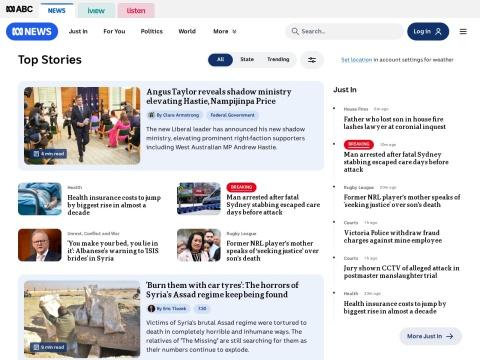This screenshot has width=480, height=360.
Task: Switch to the listen tab
Action: (x=136, y=11)
